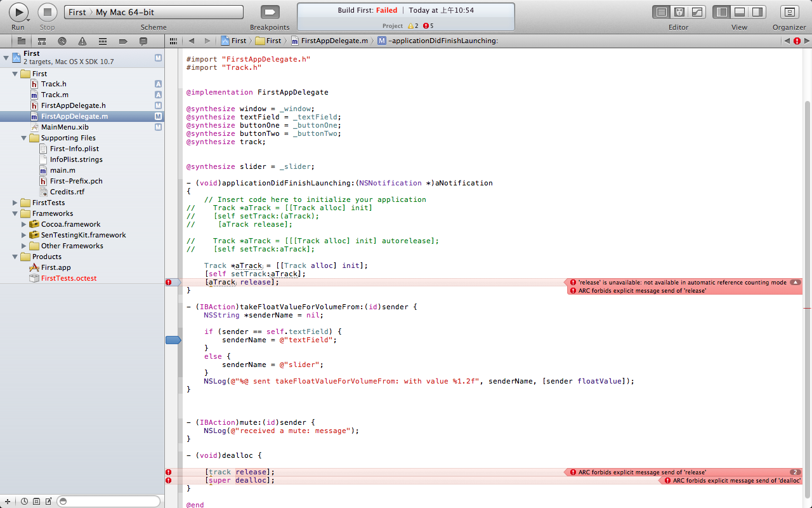Toggle Breakpoints activation button
812x508 pixels.
click(270, 12)
